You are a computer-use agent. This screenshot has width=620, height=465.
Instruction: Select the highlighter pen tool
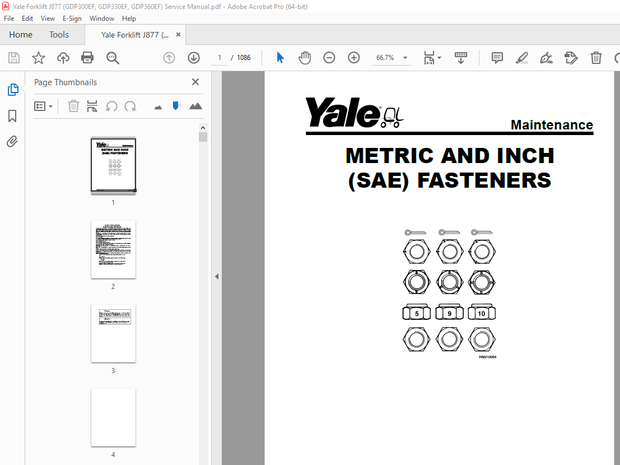[522, 58]
